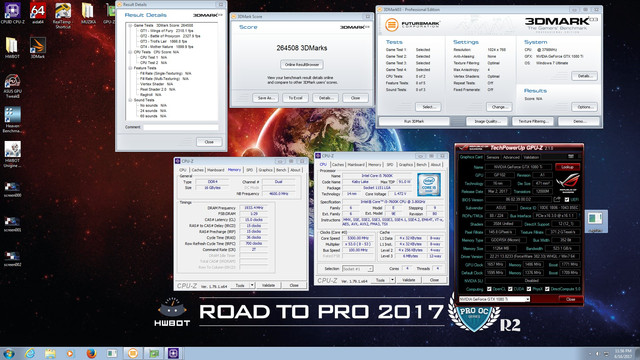This screenshot has width=640, height=360.
Task: Open Bench tab in CPU-Z CPU window
Action: [x=422, y=164]
